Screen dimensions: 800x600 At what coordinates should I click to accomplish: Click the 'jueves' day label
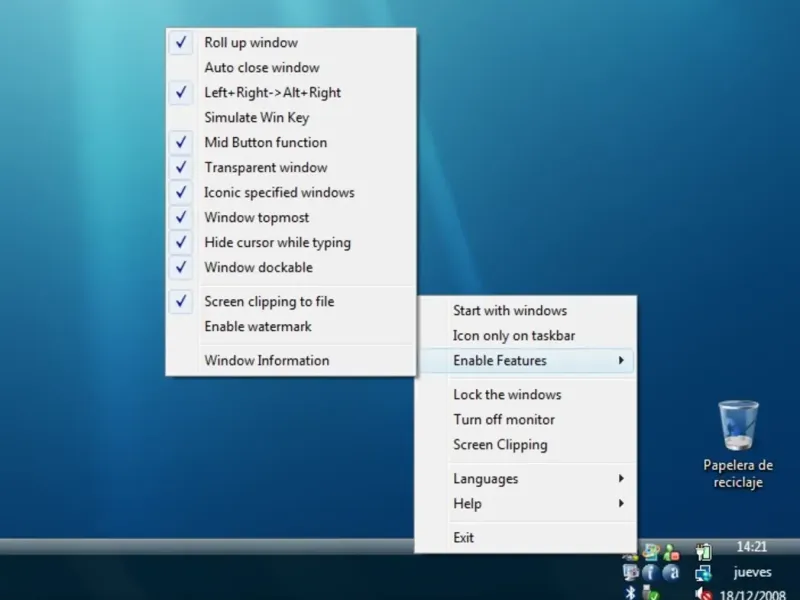point(752,572)
